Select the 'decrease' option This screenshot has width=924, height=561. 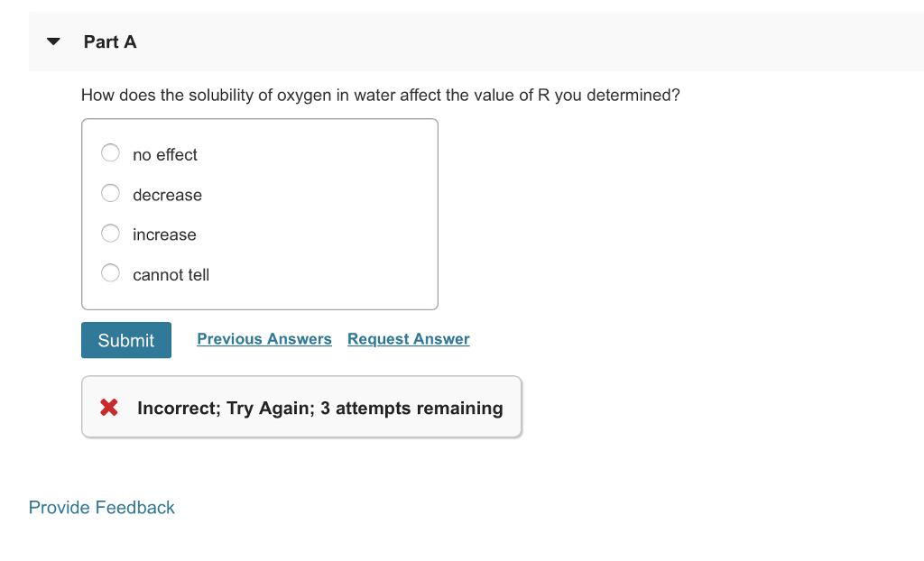[x=110, y=193]
